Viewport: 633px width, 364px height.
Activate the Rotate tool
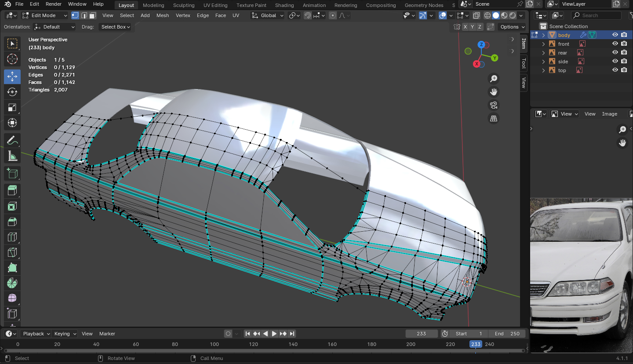point(12,92)
